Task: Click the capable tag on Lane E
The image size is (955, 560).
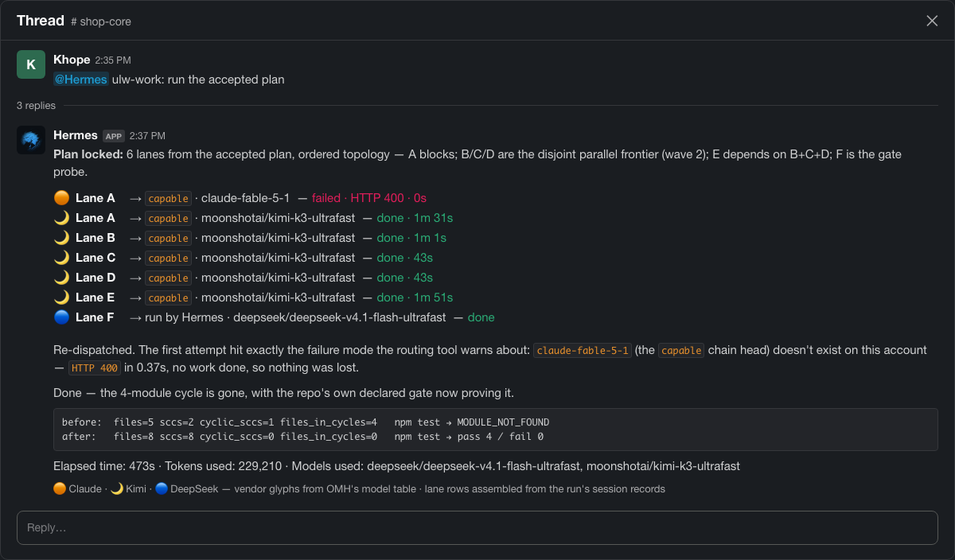Action: (x=168, y=297)
